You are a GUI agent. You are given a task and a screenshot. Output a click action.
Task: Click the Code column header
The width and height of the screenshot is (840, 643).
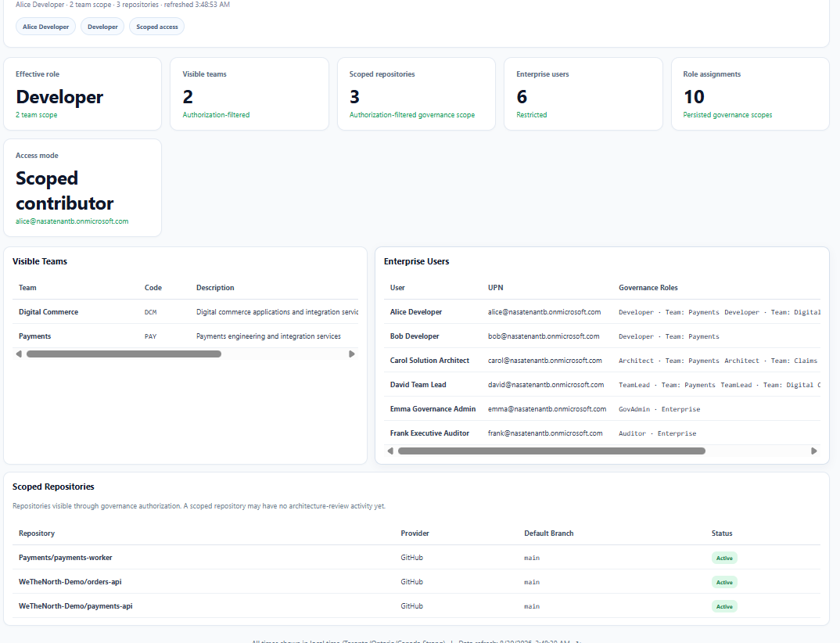153,288
